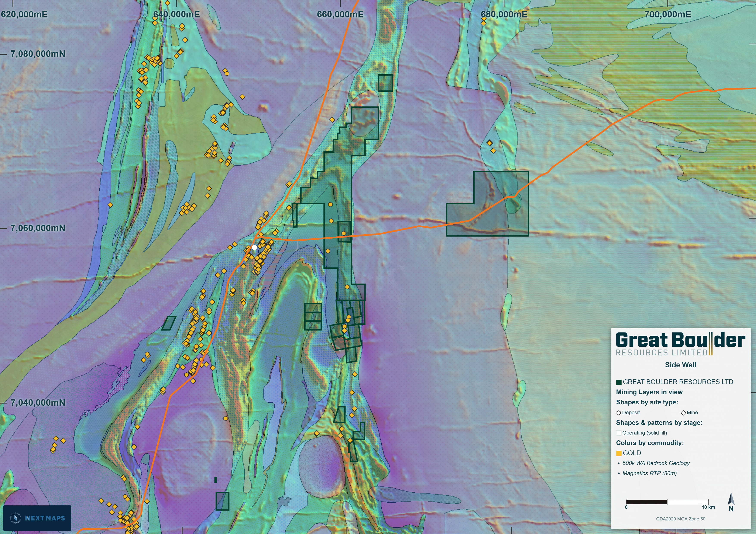
Task: Click 'Shapes by site type:' heading
Action: point(647,402)
